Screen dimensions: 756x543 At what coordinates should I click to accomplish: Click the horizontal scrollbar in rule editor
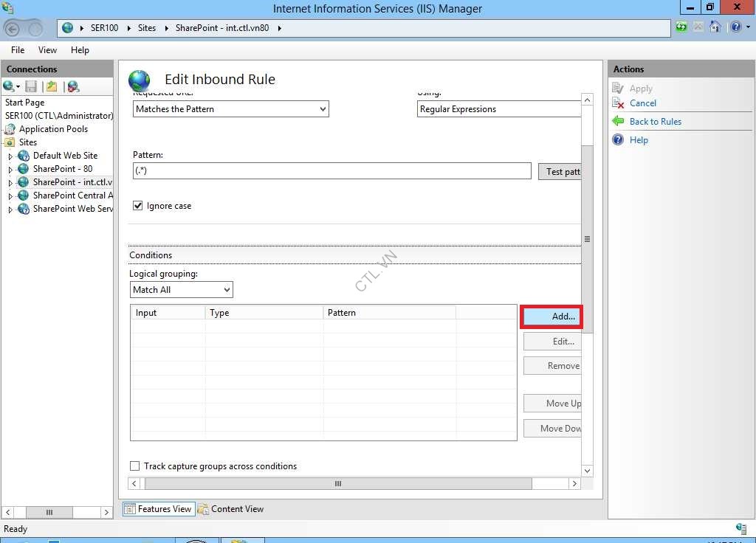(x=338, y=484)
